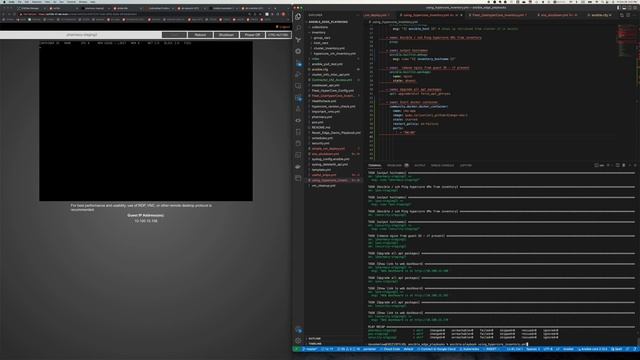Screen dimensions: 640x360
Task: Open ansible.cfg in the Explorer file list
Action: (x=320, y=70)
